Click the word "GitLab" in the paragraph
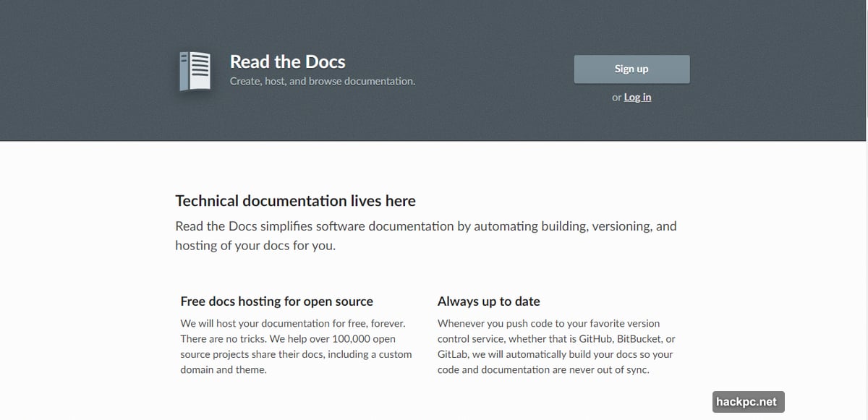The height and width of the screenshot is (420, 868). tap(453, 354)
